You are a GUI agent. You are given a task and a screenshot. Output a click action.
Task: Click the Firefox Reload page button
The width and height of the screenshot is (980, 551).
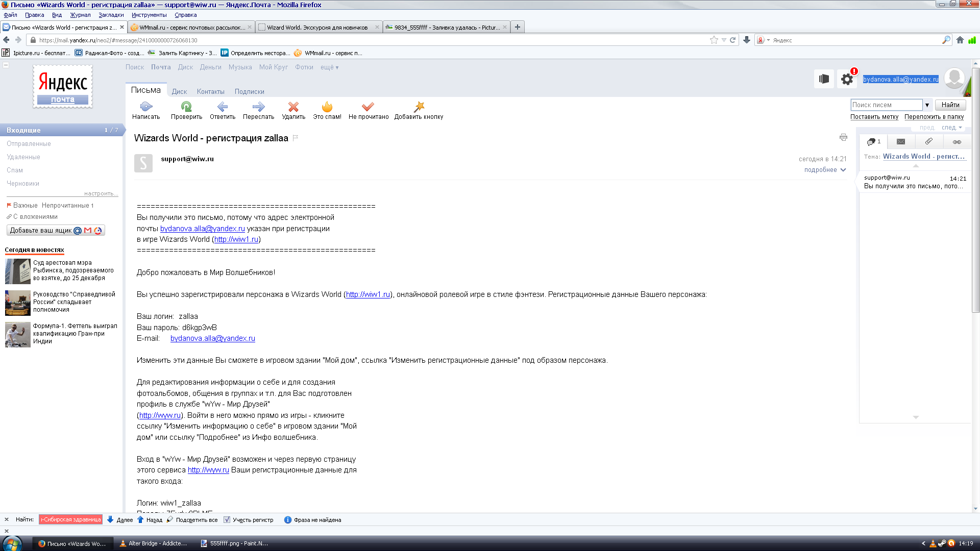pos(732,40)
